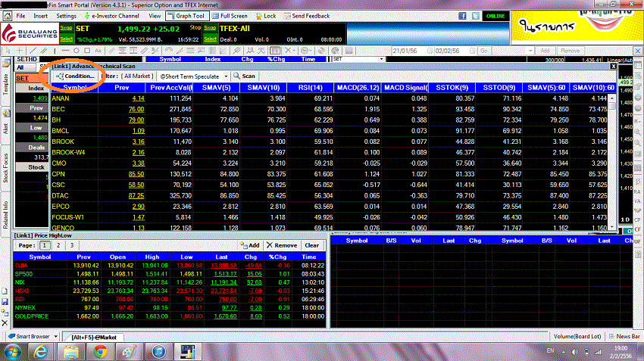This screenshot has height=361, width=644.
Task: Select the [Alt+F5]-@Market tab
Action: [94, 338]
